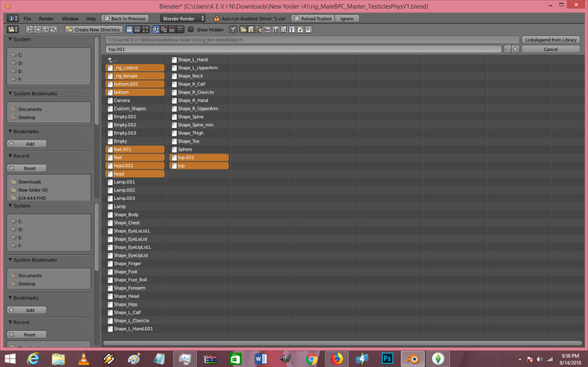Click Ignore button
Viewport: 588px width, 367px height.
(347, 18)
